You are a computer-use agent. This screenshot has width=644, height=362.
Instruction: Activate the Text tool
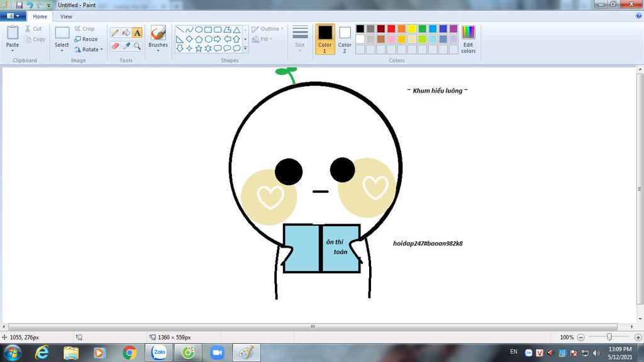137,33
